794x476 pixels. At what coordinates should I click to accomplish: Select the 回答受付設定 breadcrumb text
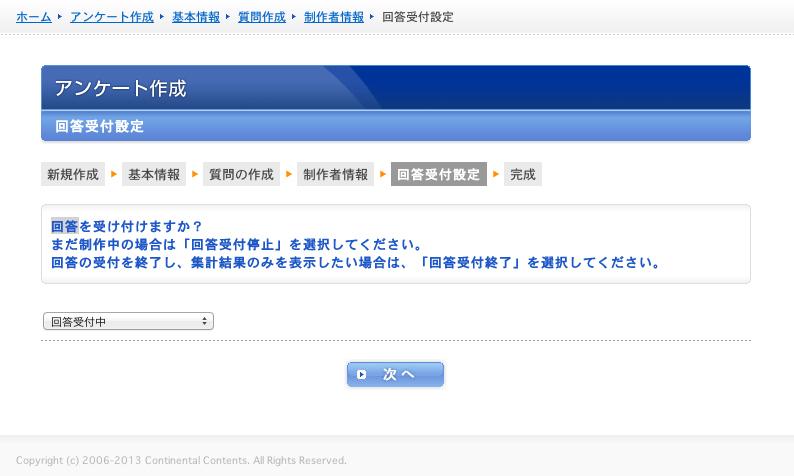point(417,17)
